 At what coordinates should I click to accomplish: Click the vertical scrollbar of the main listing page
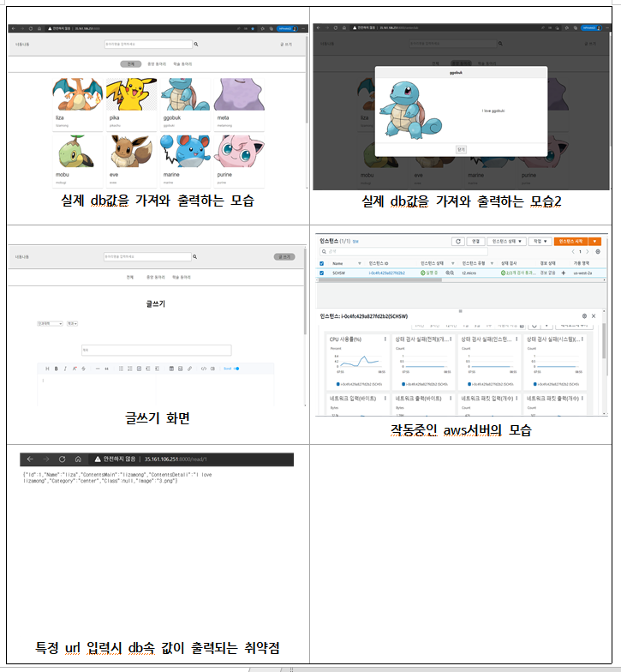pyautogui.click(x=307, y=81)
